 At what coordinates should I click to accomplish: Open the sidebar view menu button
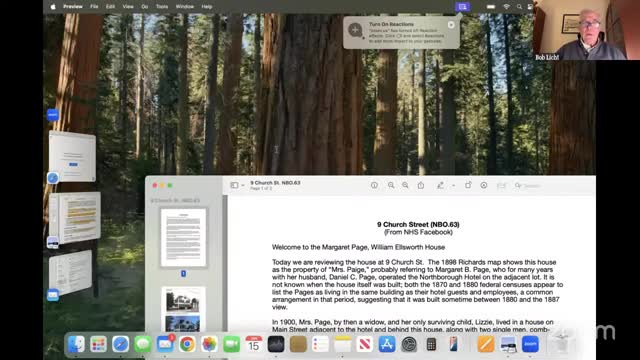click(x=234, y=185)
